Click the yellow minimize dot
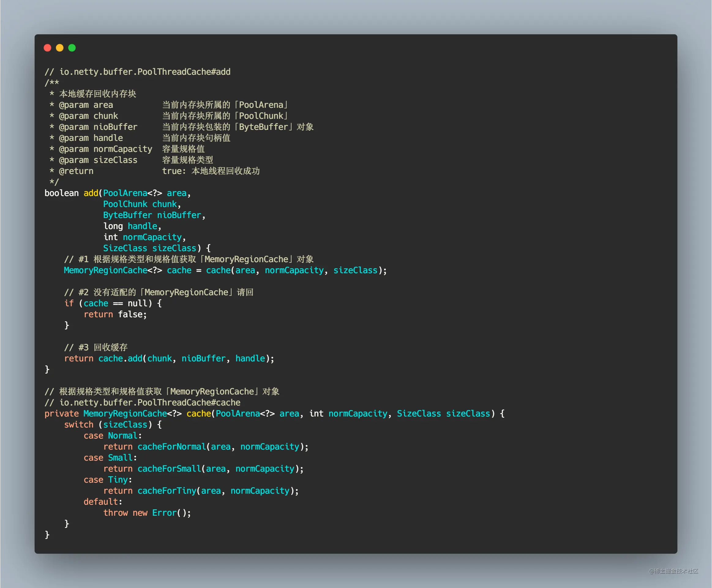Screen dimensions: 712x588 (x=60, y=48)
